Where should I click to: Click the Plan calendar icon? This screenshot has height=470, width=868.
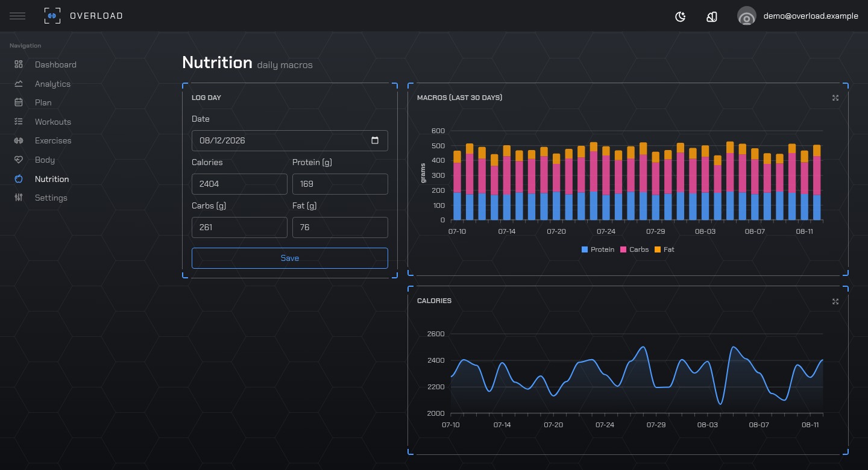tap(19, 102)
